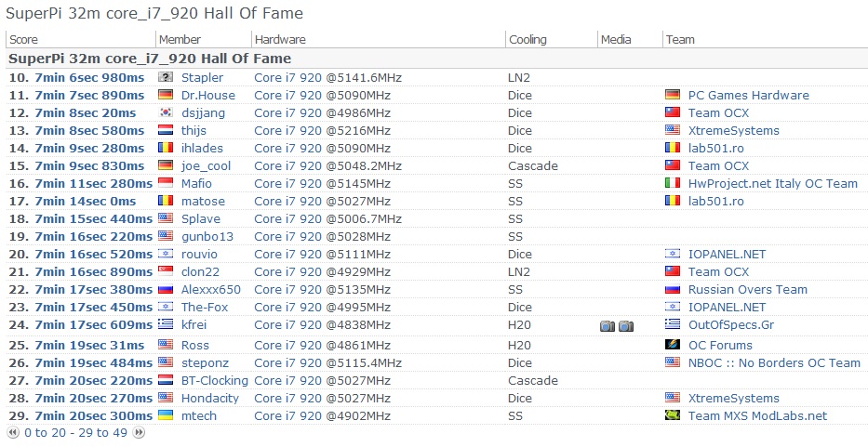
Task: Click the unknown-flag icon beside Stapler
Action: click(x=166, y=77)
